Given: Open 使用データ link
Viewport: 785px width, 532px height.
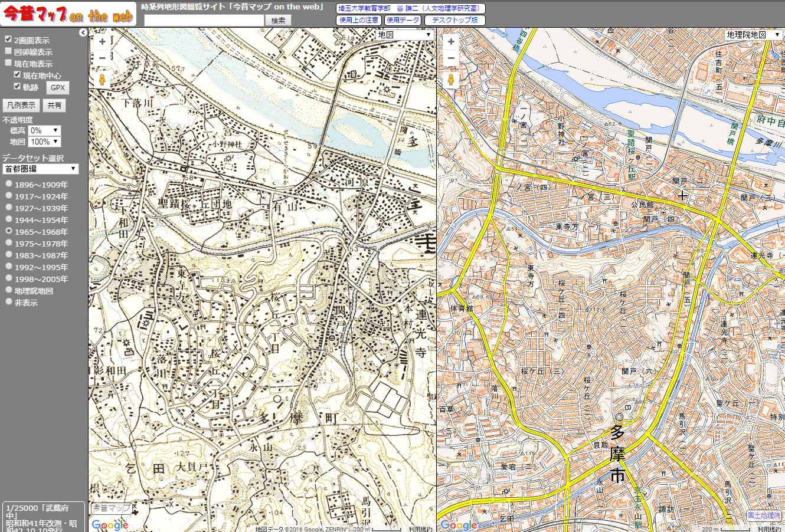Looking at the screenshot, I should pyautogui.click(x=403, y=20).
